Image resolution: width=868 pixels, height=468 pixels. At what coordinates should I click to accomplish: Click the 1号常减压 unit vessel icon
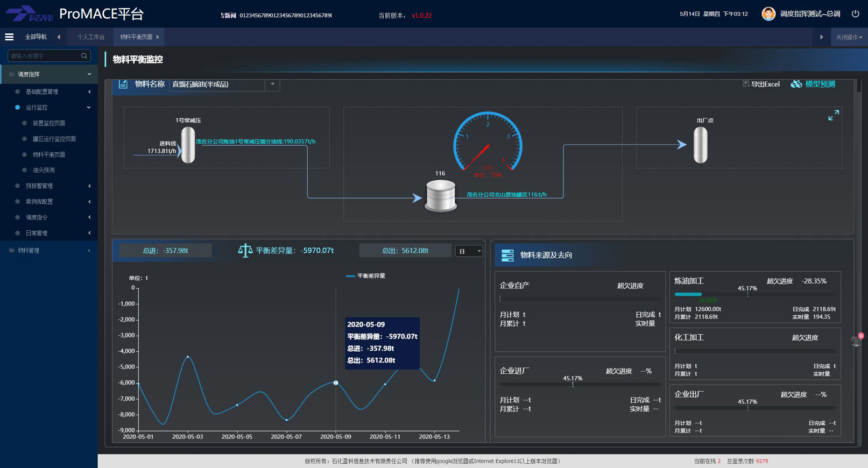(188, 145)
